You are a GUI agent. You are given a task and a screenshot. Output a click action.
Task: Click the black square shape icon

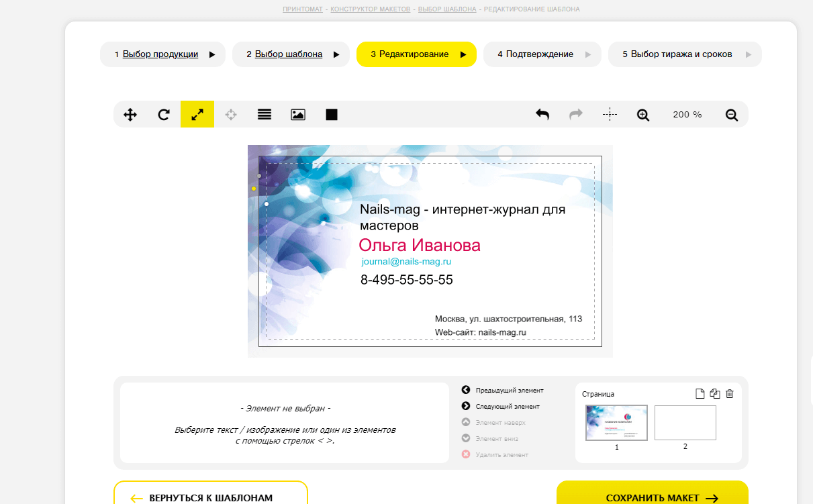[332, 115]
